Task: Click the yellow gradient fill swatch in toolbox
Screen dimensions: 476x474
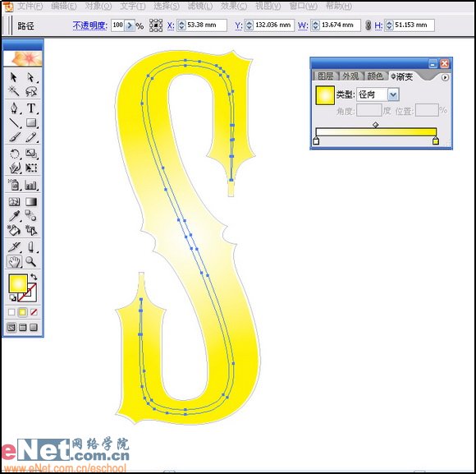Action: coord(18,283)
